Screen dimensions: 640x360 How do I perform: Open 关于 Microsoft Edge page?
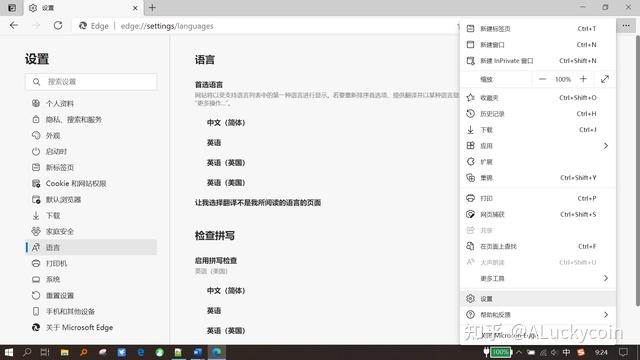pos(91,327)
